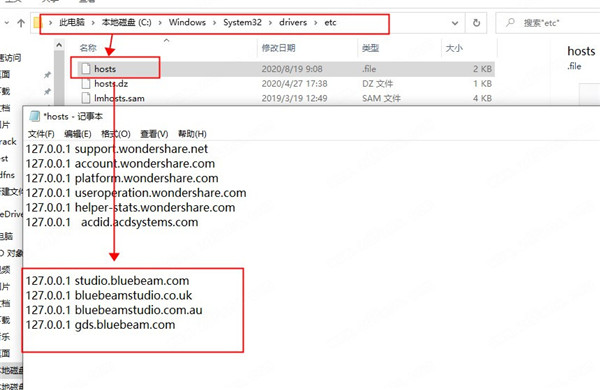Click the SAM 文件 type cell
Viewport: 600px width, 390px height.
(x=381, y=98)
